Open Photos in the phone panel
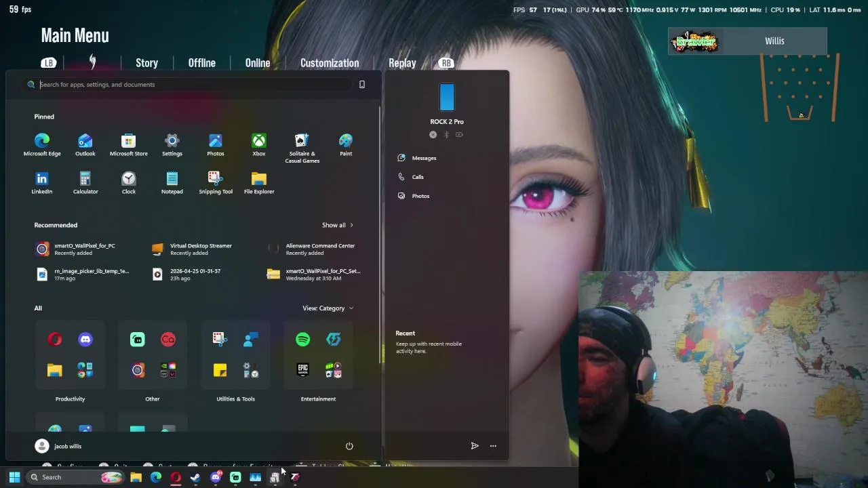Viewport: 868px width, 488px height. 413,196
